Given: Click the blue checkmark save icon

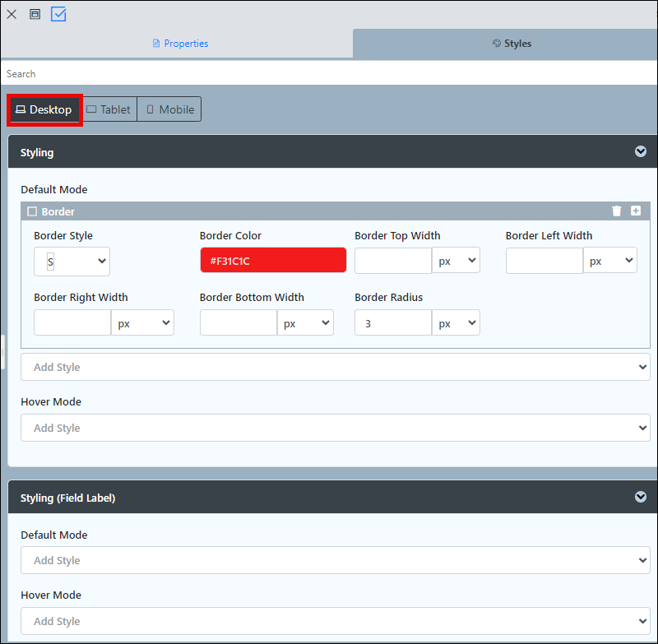Looking at the screenshot, I should [x=58, y=14].
